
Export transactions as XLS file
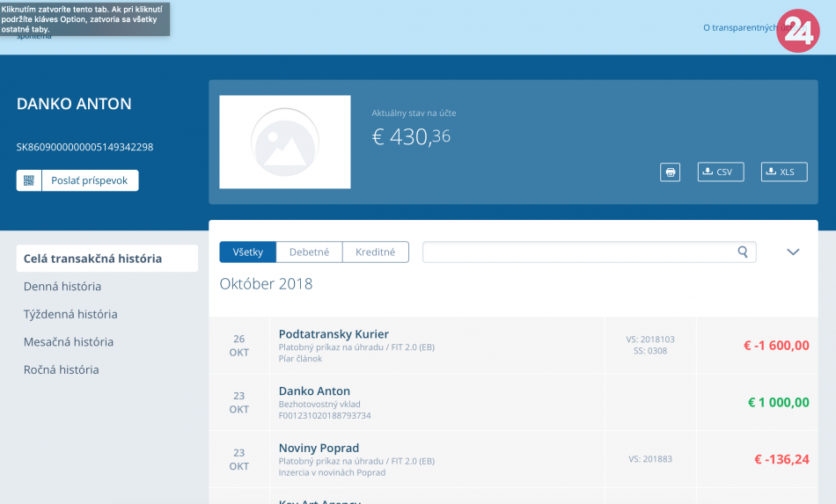783,172
